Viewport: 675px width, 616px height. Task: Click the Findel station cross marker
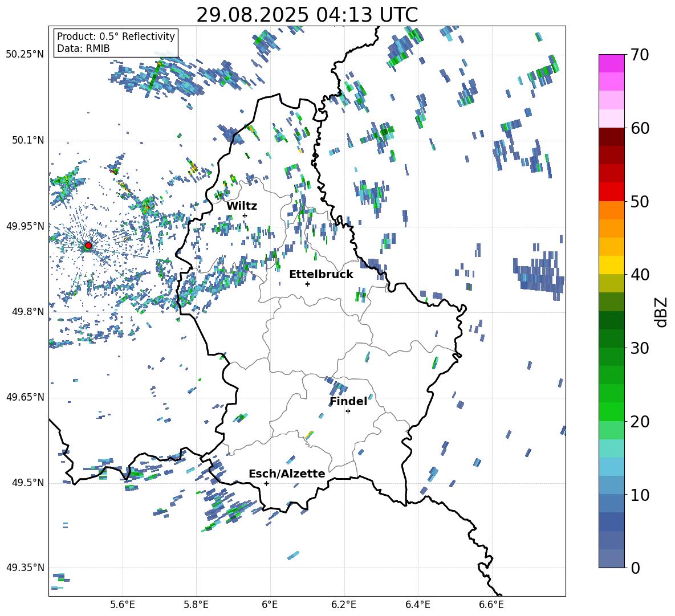pos(348,411)
